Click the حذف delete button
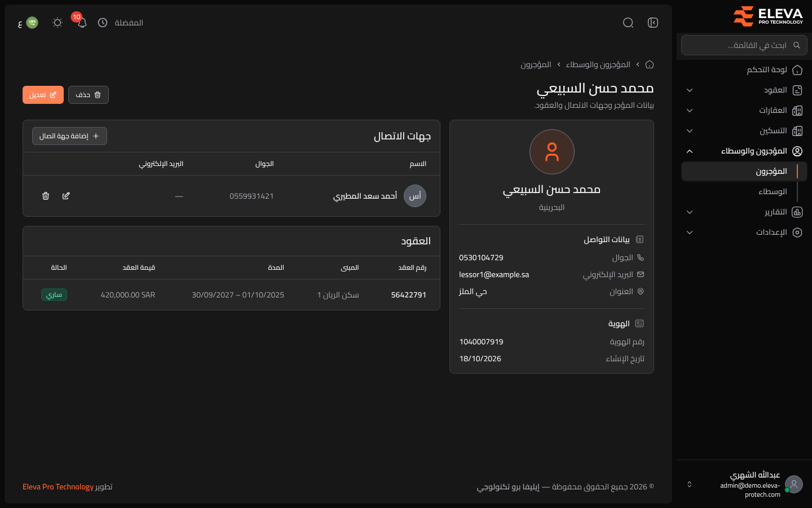This screenshot has width=812, height=508. [89, 95]
